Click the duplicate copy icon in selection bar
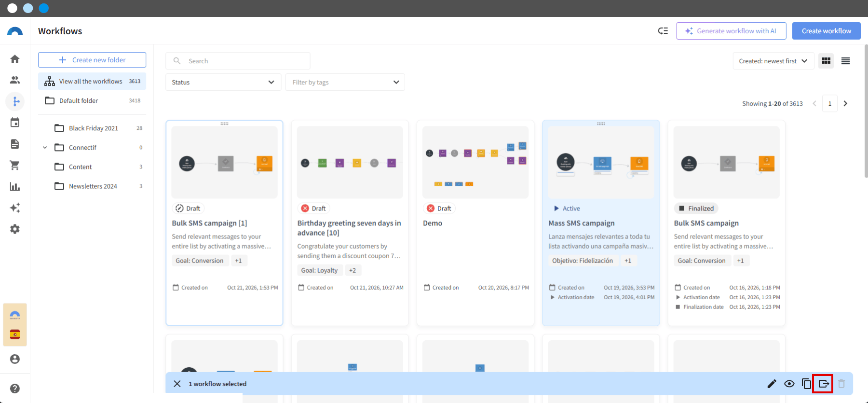 [807, 384]
